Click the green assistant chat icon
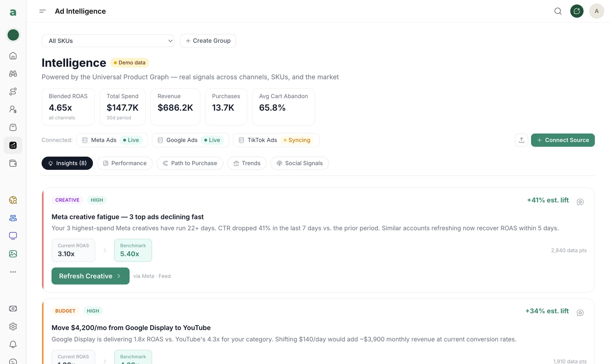Screen dimensions: 610x364 click(577, 11)
